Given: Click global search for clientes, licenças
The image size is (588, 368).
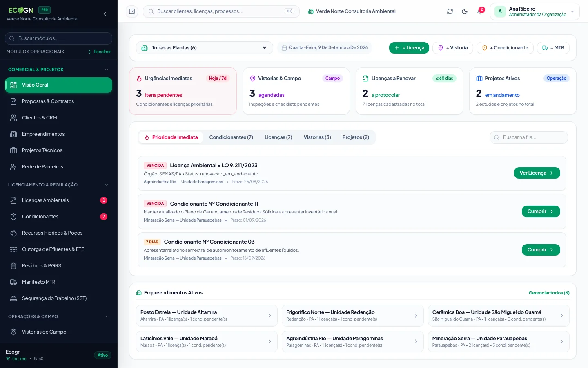Looking at the screenshot, I should [221, 11].
